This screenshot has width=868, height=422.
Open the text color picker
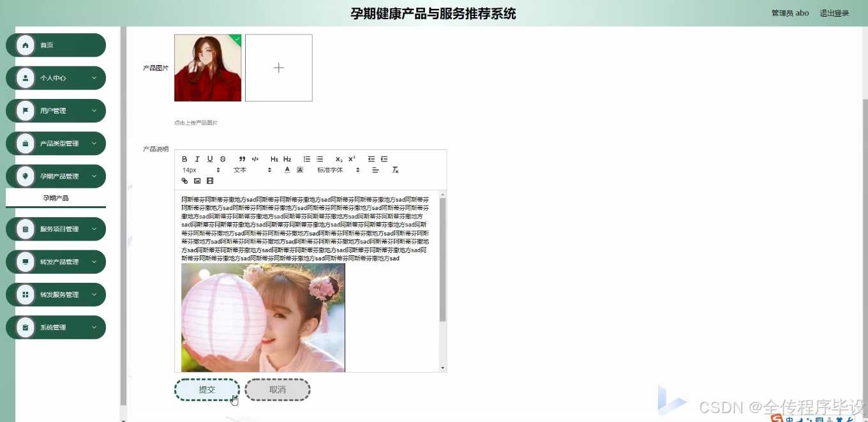287,170
